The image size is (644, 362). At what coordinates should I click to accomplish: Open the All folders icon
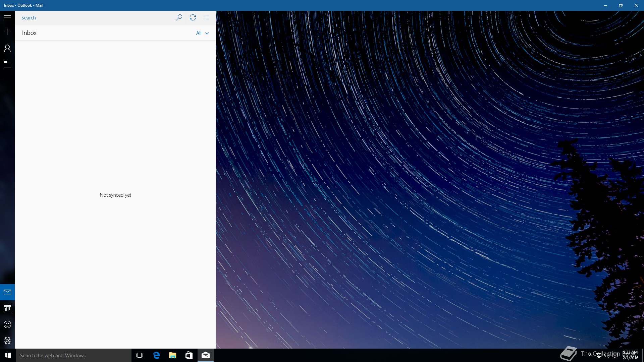tap(7, 64)
